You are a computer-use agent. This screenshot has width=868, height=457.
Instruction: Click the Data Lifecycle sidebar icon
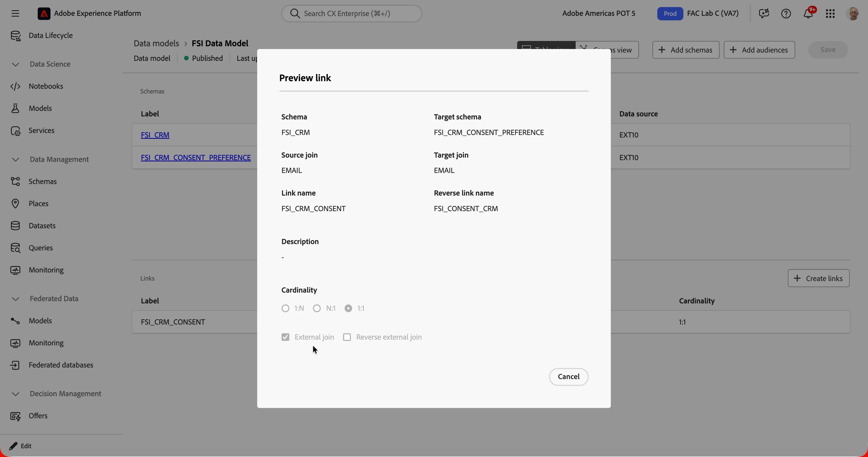point(16,36)
